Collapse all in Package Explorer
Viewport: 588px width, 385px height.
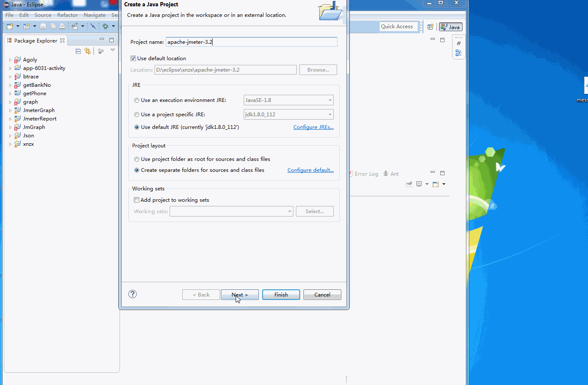(78, 51)
